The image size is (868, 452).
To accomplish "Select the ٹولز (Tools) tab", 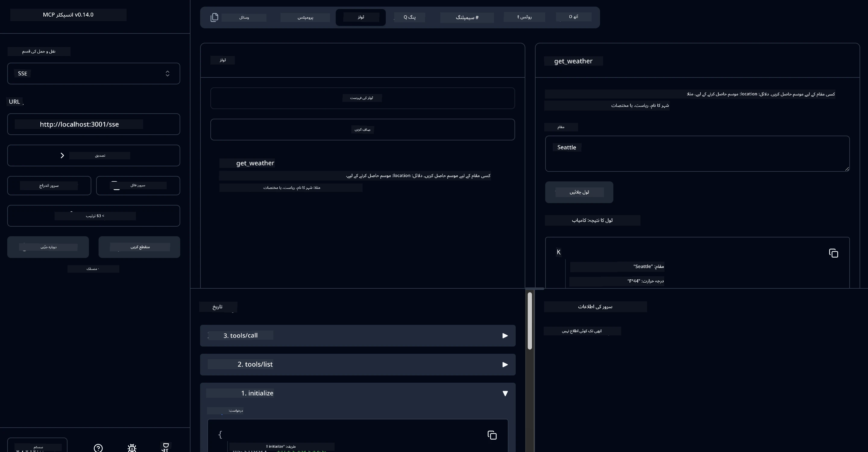I will pyautogui.click(x=360, y=17).
